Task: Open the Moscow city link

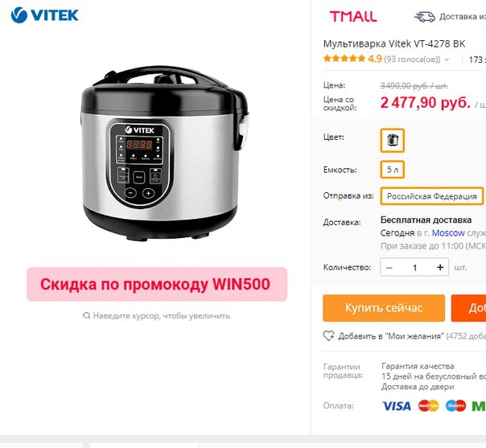Action: point(448,232)
